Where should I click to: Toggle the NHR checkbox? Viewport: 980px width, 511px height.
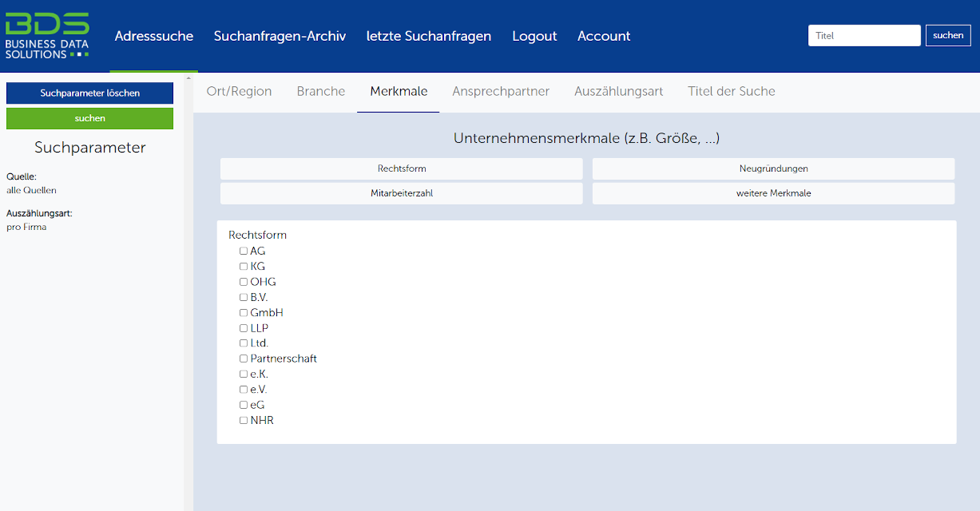tap(244, 421)
